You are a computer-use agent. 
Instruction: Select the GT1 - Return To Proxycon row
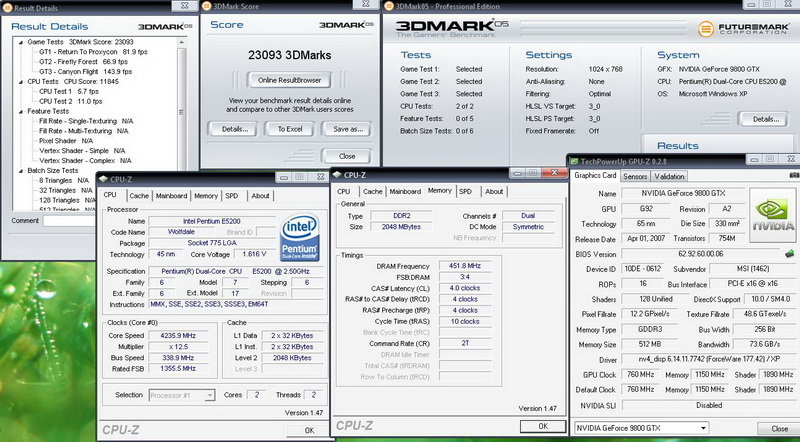pyautogui.click(x=93, y=52)
